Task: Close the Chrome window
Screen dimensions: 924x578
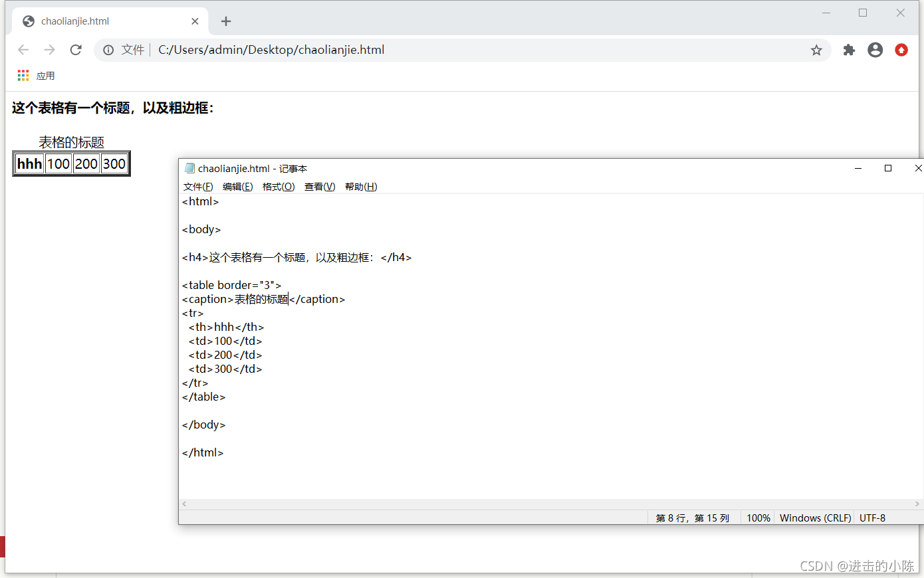Action: click(900, 13)
